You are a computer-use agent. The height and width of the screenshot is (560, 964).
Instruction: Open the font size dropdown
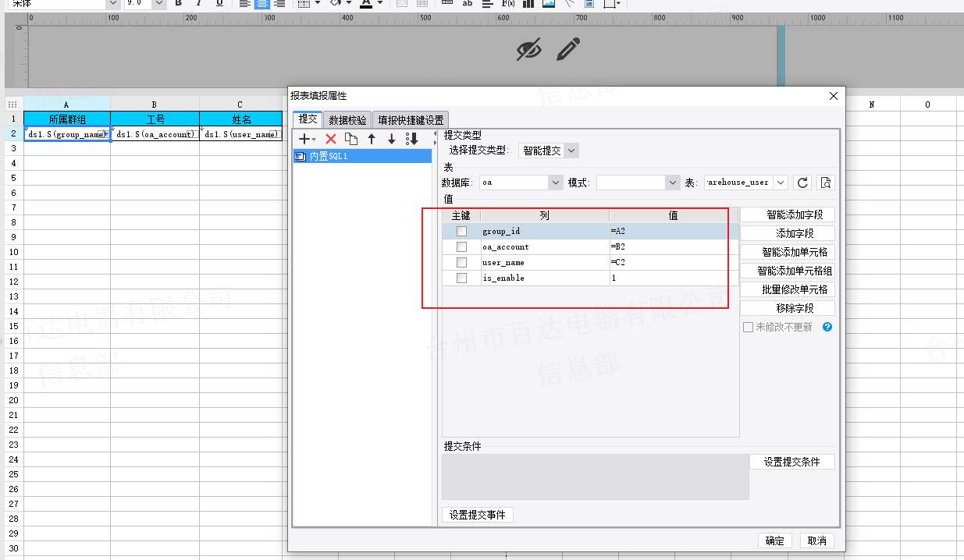coord(159,3)
